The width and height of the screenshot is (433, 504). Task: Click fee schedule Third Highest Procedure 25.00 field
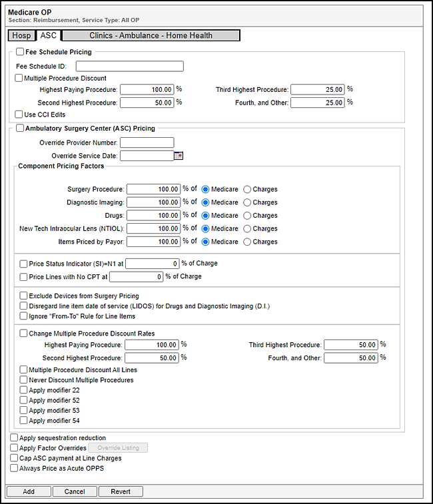coord(318,90)
